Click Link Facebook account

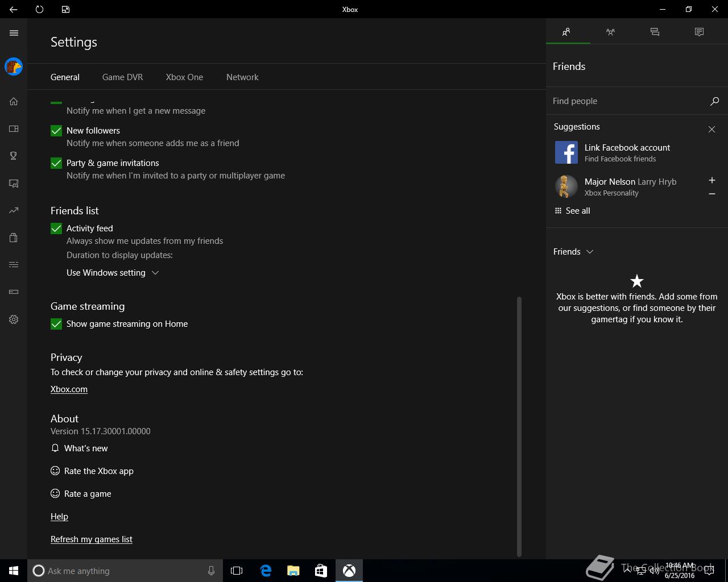coord(627,148)
